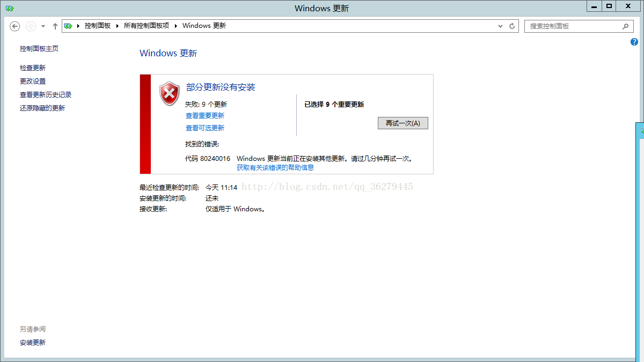
Task: Select Windows 更新 breadcrumb item
Action: coord(204,26)
